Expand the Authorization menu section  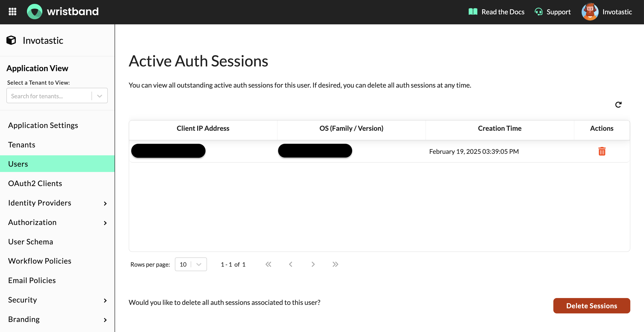tap(105, 223)
